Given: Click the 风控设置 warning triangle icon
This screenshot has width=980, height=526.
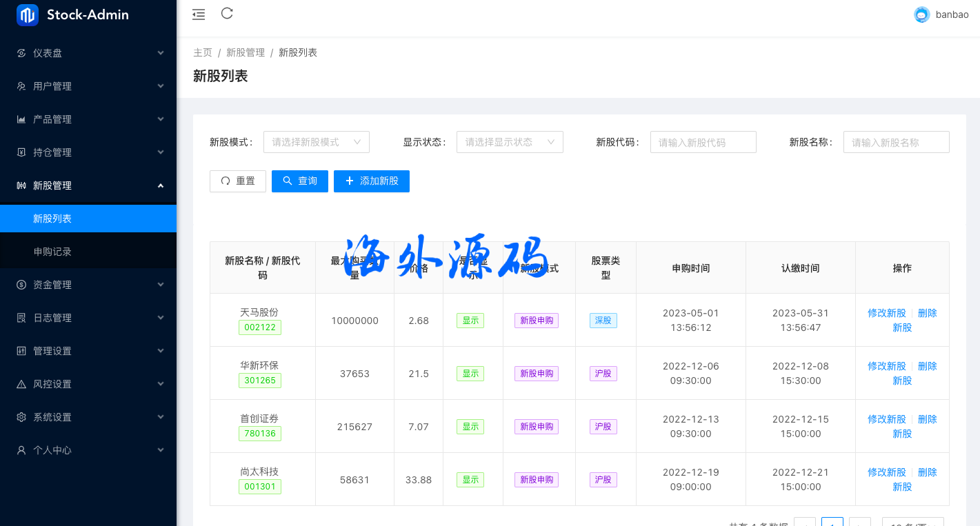Looking at the screenshot, I should 21,384.
